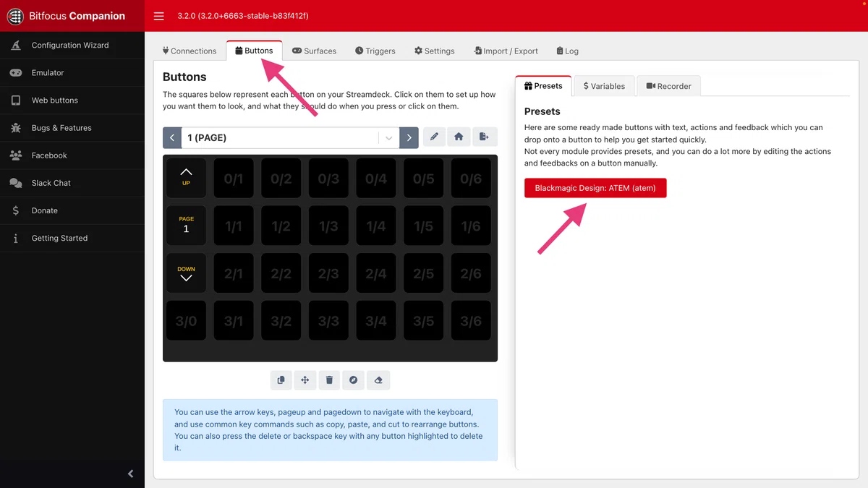Screen dimensions: 868x488
Task: Select button slot 0/5
Action: (424, 177)
